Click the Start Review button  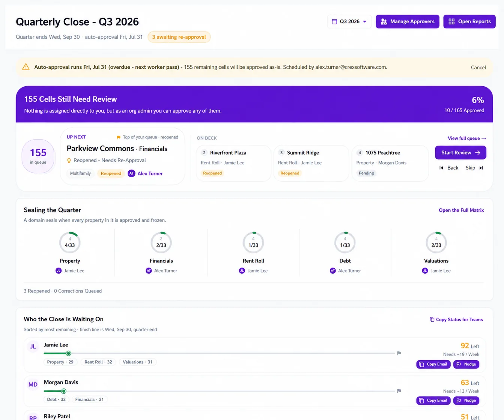click(460, 152)
